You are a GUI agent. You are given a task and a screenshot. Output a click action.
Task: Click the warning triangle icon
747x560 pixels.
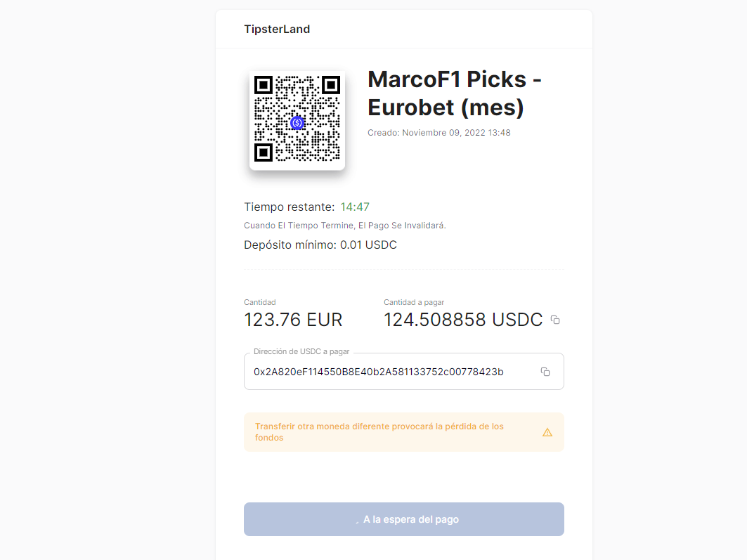point(547,432)
